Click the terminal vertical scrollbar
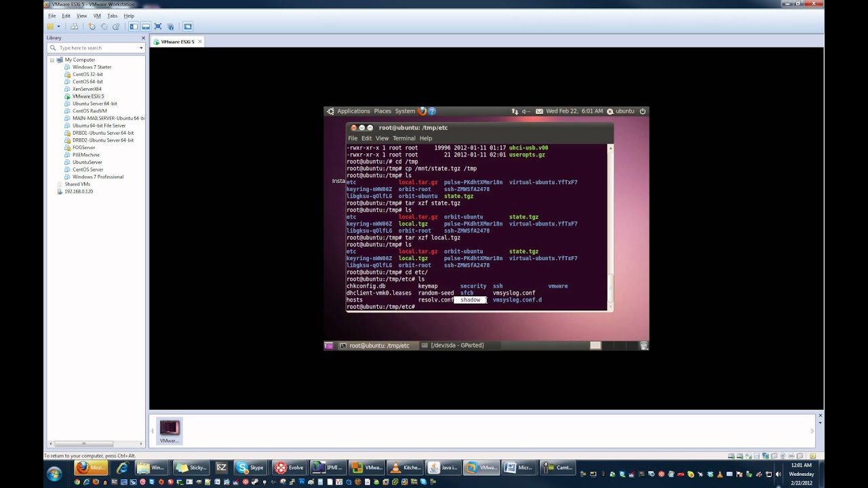868x488 pixels. 610,227
